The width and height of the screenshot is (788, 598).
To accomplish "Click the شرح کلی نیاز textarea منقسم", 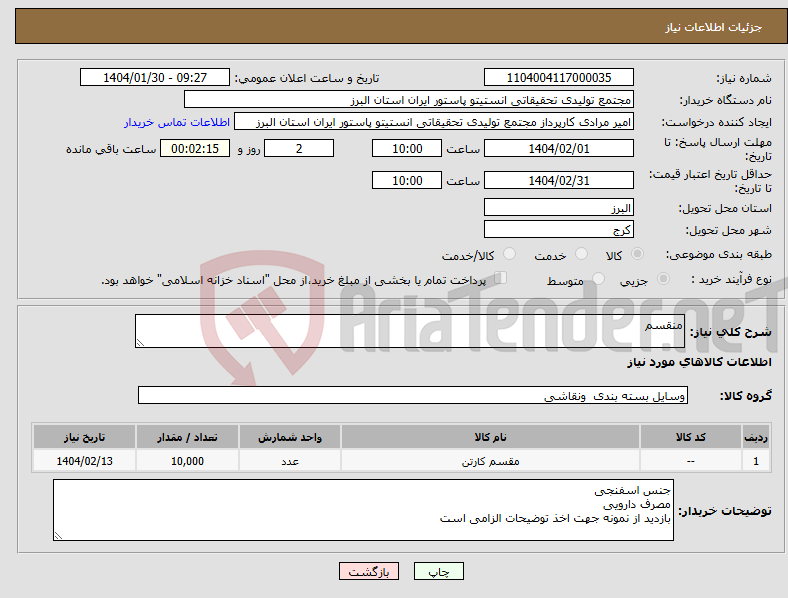I will click(x=410, y=331).
